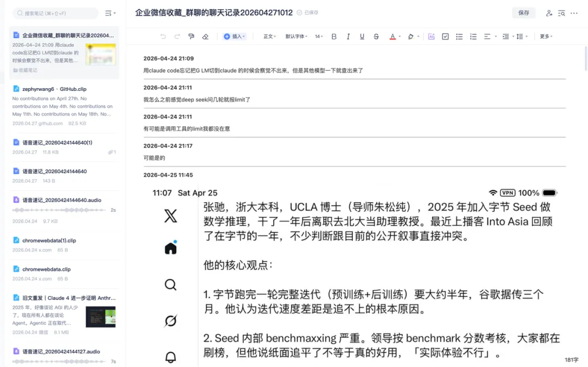Open the 默认字体 font family dropdown
The height and width of the screenshot is (367, 588).
point(295,36)
